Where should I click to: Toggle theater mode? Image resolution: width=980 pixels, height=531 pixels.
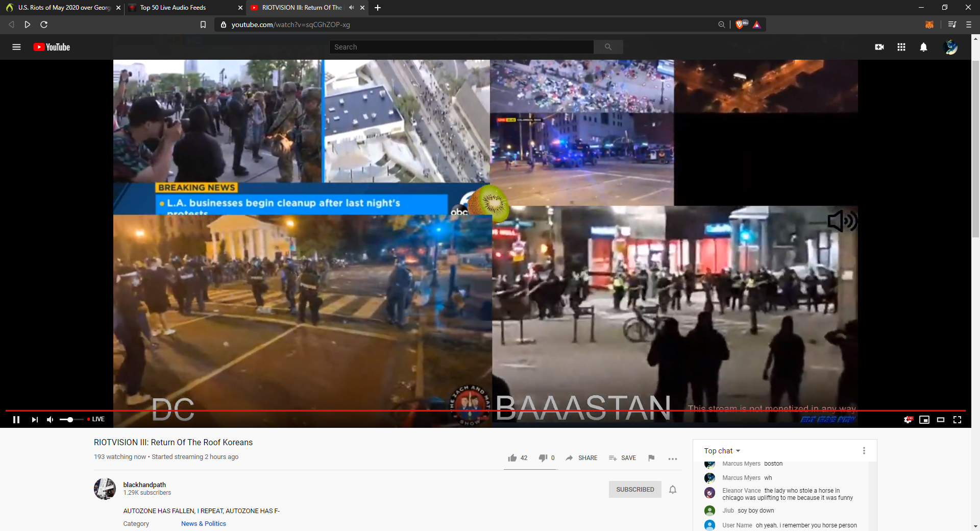point(941,419)
